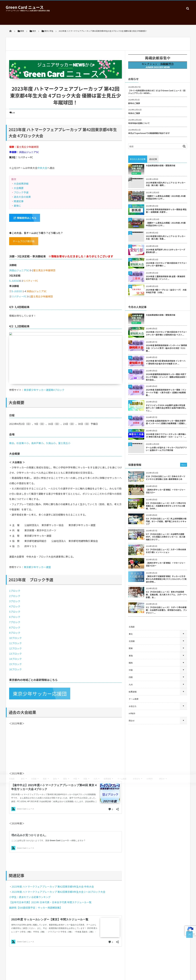Open sidebar notice 年末年始の営業について

coord(139,123)
